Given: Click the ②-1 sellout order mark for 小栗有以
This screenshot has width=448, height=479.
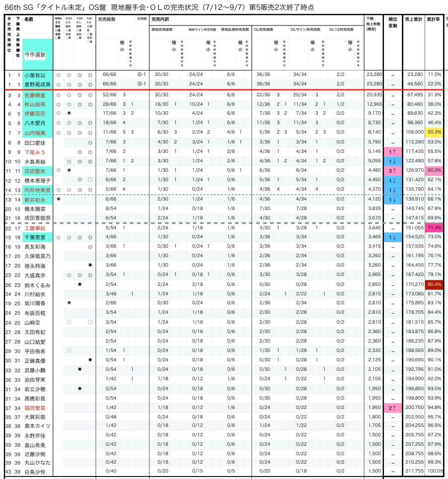Looking at the screenshot, I should click(x=141, y=75).
